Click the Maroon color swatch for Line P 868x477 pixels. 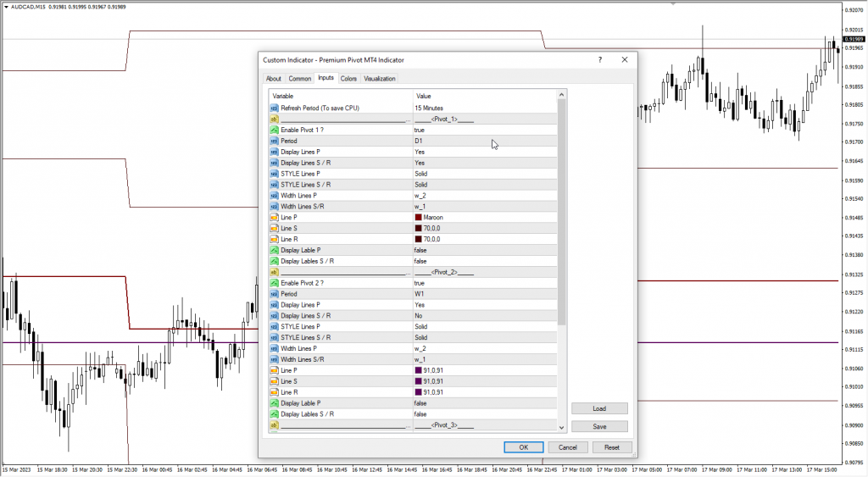pyautogui.click(x=418, y=218)
